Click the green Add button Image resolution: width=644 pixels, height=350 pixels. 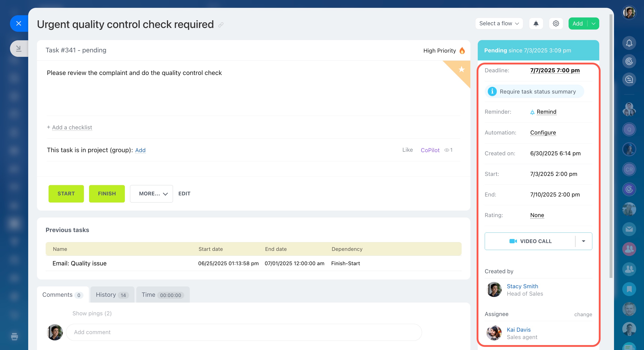(578, 23)
